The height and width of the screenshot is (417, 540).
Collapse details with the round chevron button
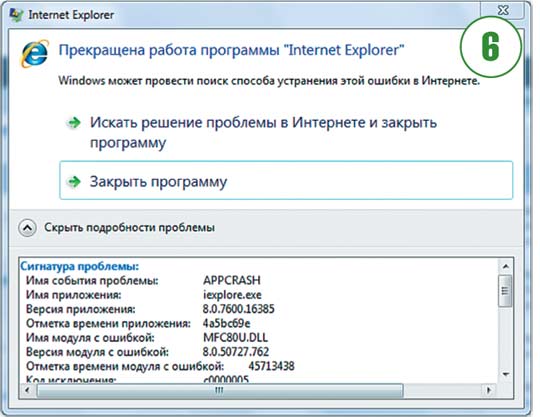[27, 228]
